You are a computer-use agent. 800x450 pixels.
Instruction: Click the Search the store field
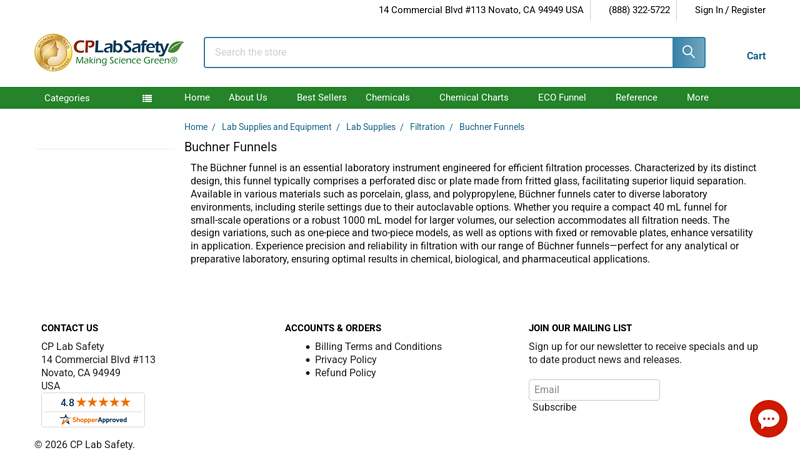click(439, 52)
